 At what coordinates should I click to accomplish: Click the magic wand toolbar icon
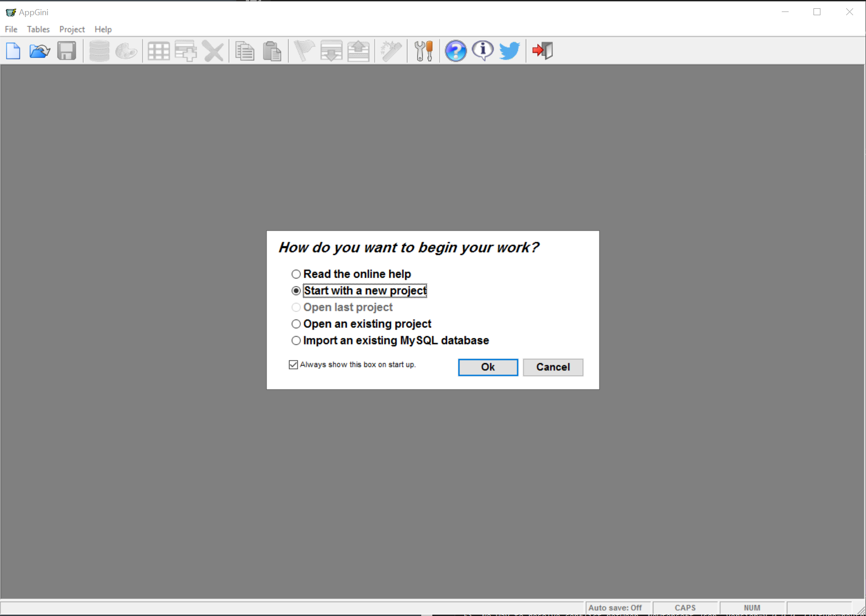click(x=391, y=51)
